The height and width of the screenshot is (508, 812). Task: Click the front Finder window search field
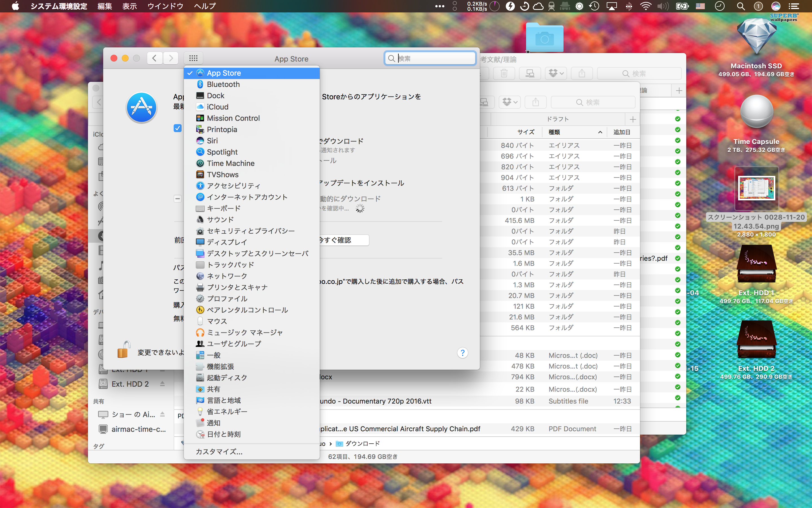pos(593,102)
